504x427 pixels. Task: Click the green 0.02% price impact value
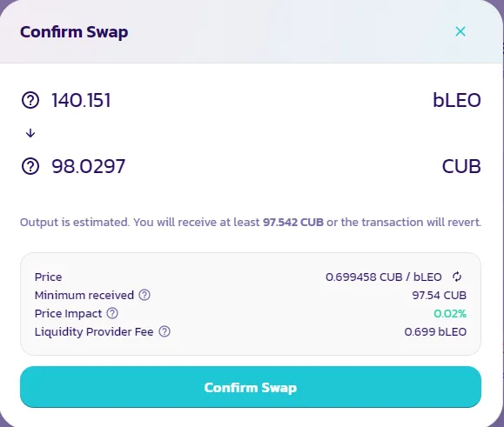[x=450, y=313]
